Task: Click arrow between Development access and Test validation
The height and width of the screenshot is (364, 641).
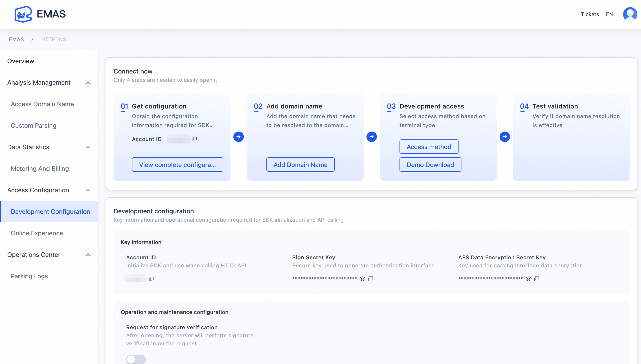Action: (505, 137)
